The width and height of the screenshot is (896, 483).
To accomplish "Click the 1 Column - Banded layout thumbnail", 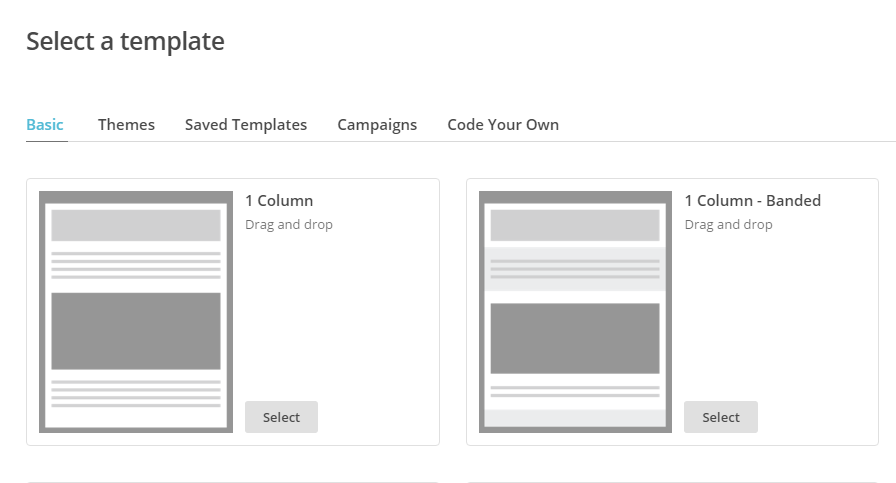I will 575,312.
